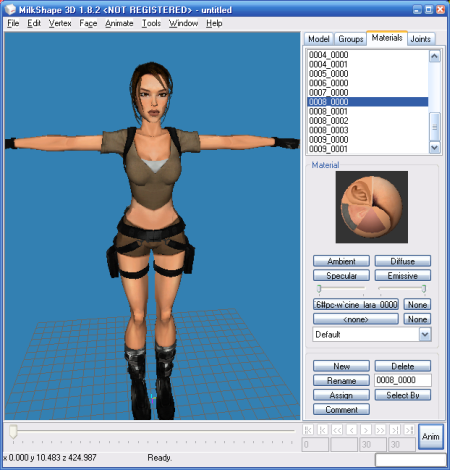Select material 0009_0001 in list
Image resolution: width=450 pixels, height=470 pixels.
pos(367,149)
